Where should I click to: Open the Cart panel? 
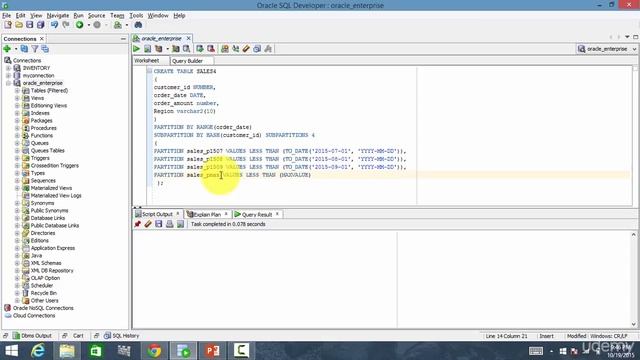(78, 336)
